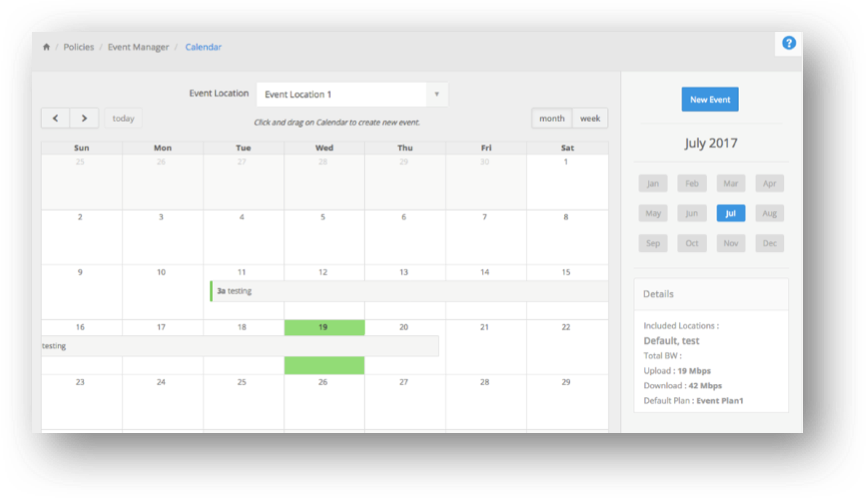Click the home icon in breadcrumb

pos(46,47)
